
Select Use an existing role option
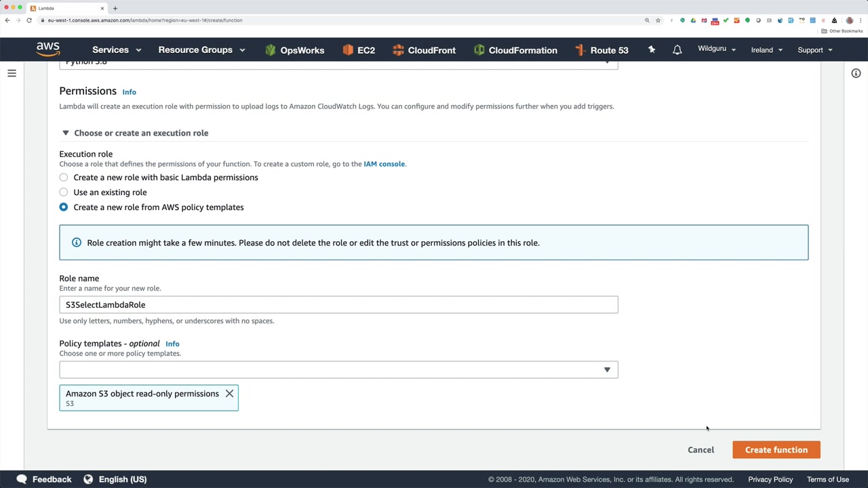click(64, 192)
